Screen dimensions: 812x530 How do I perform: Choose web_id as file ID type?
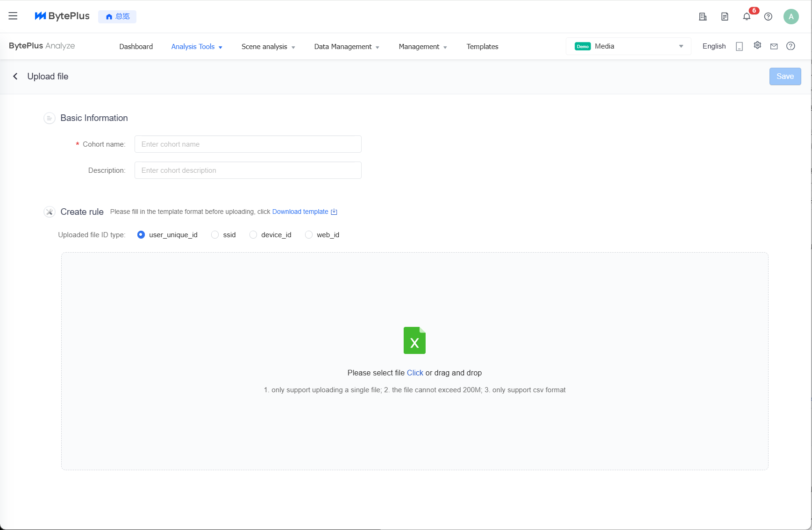[x=309, y=235]
